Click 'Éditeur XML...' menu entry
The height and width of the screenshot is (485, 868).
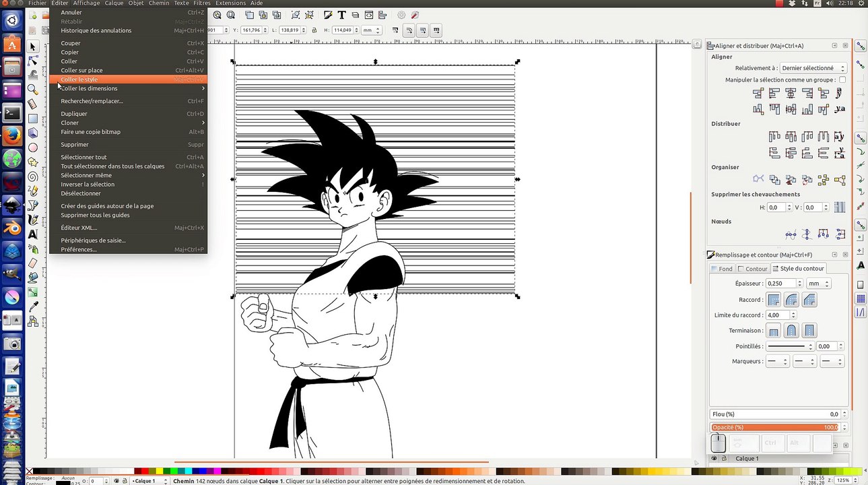[128, 228]
